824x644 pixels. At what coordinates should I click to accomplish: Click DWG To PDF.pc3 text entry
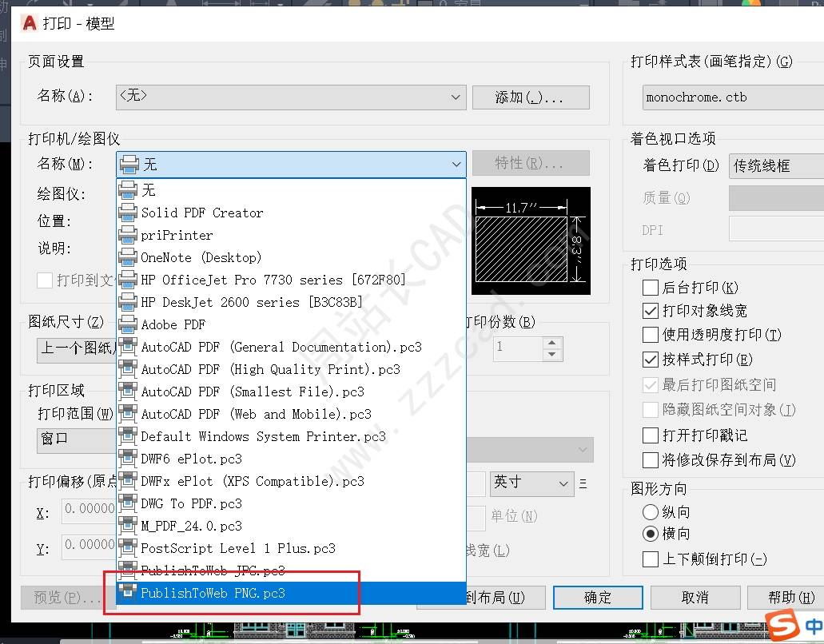191,503
